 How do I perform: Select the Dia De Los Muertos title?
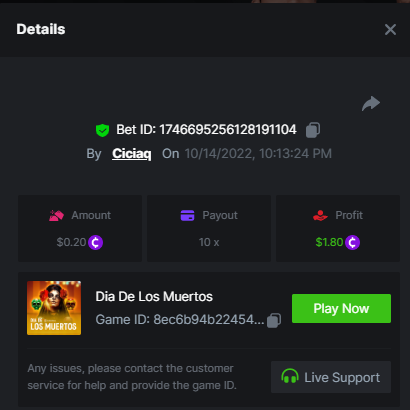click(154, 296)
